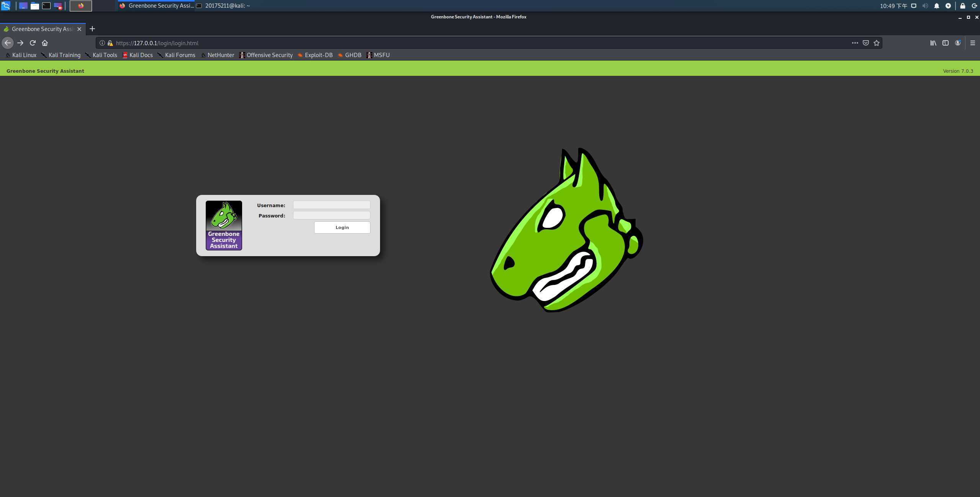Click the Username input field

(x=331, y=205)
